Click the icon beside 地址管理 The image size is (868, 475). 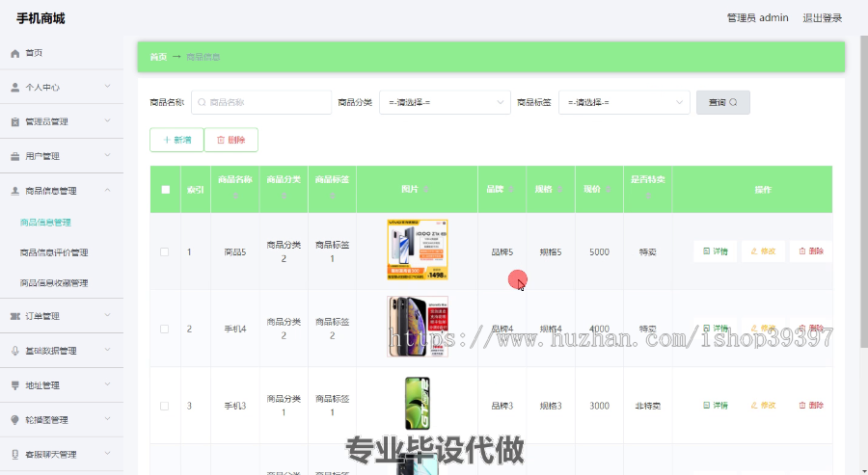point(14,385)
